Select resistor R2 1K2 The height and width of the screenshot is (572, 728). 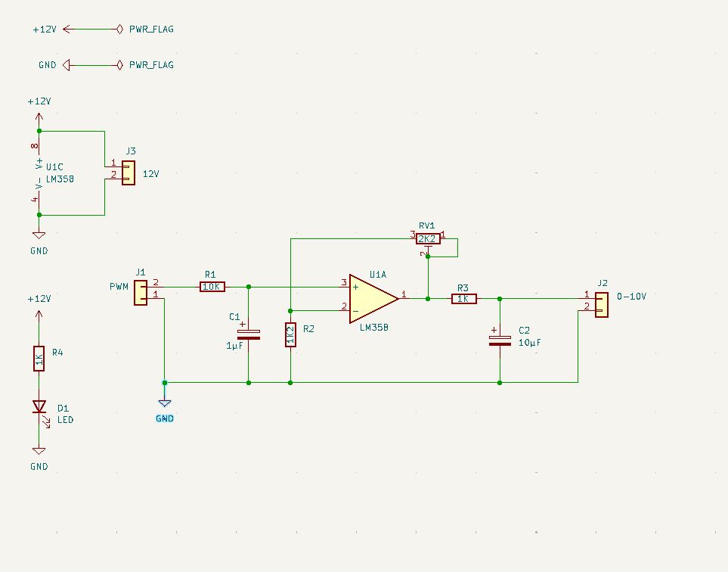click(290, 334)
